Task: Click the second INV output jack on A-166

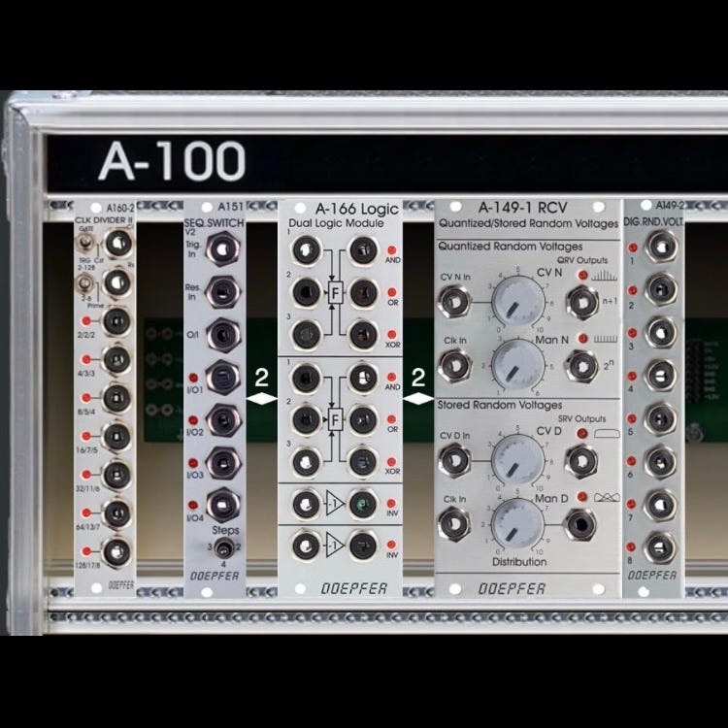Action: [x=363, y=546]
